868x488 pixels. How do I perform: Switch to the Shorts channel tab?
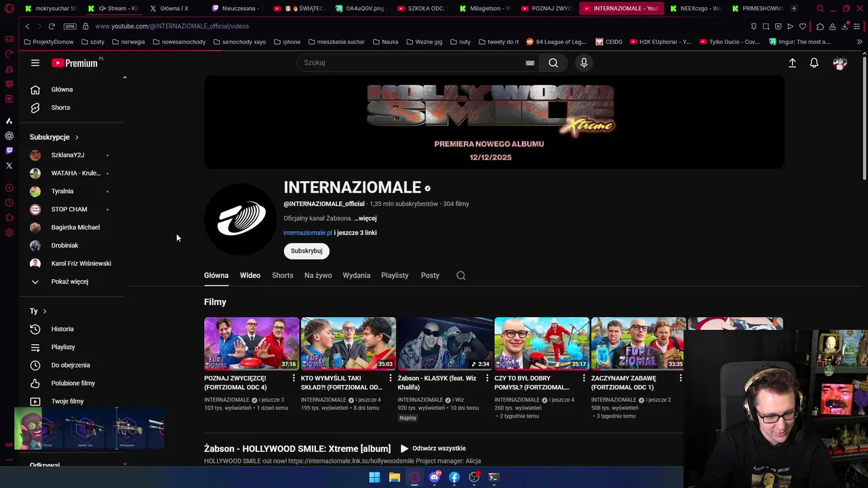283,276
